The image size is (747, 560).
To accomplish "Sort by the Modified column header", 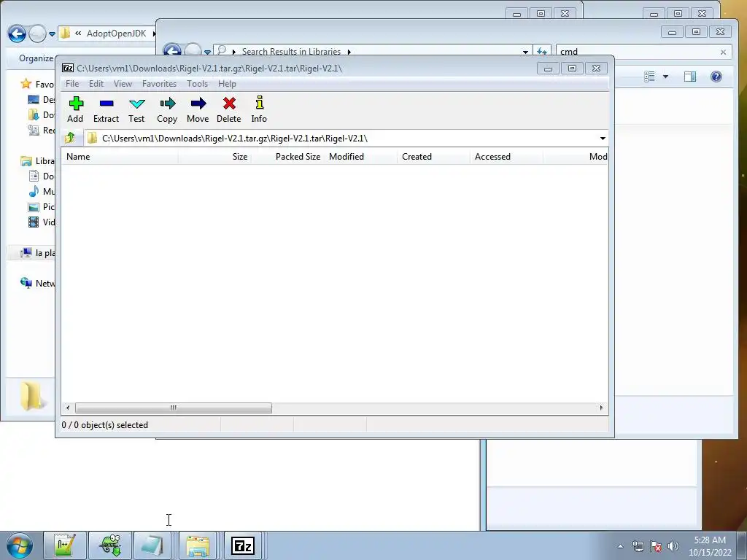I will point(360,157).
